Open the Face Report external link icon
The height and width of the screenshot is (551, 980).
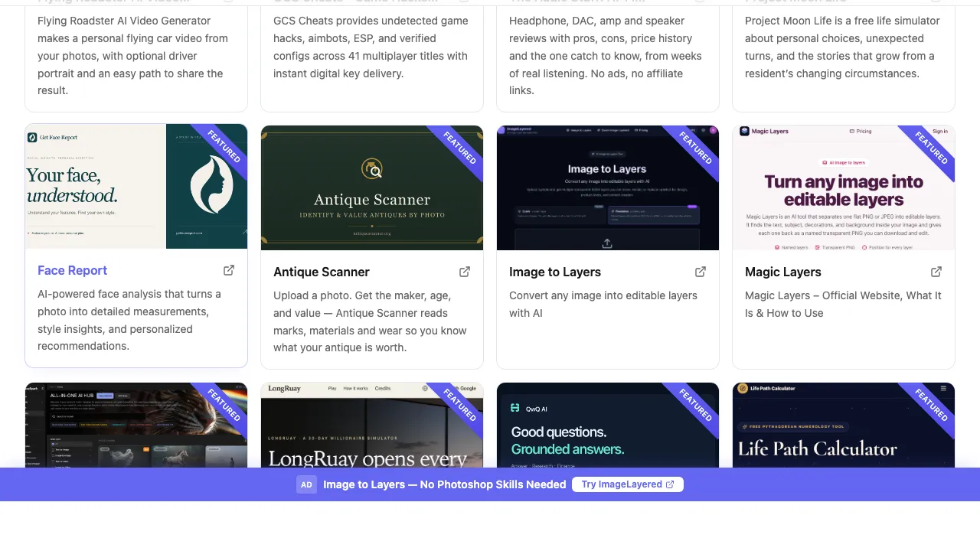(229, 270)
